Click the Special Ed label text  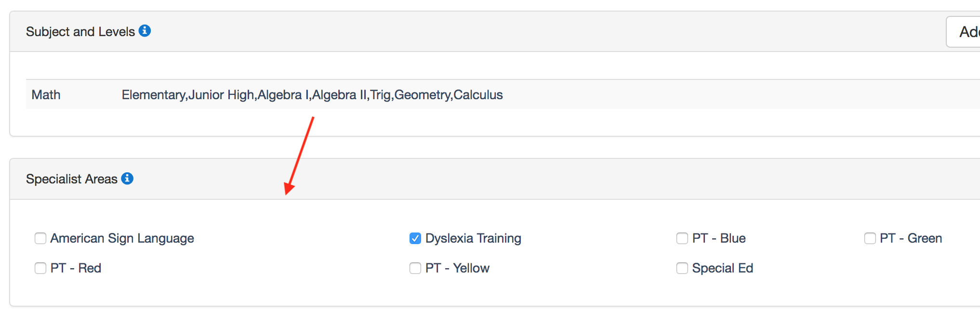coord(722,268)
